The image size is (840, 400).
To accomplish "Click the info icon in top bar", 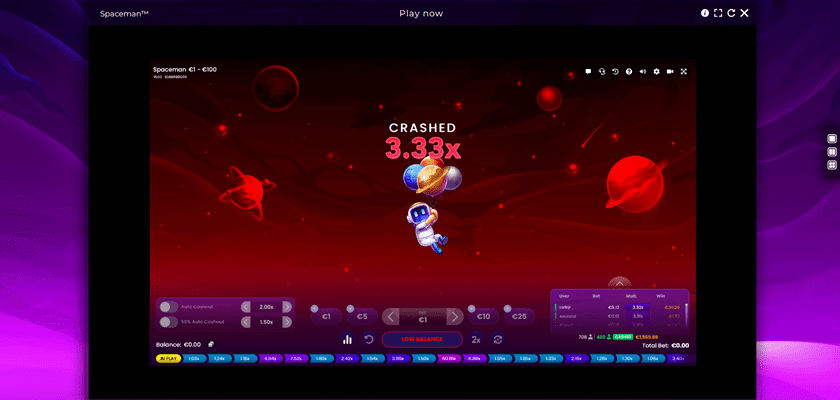I will coord(705,13).
